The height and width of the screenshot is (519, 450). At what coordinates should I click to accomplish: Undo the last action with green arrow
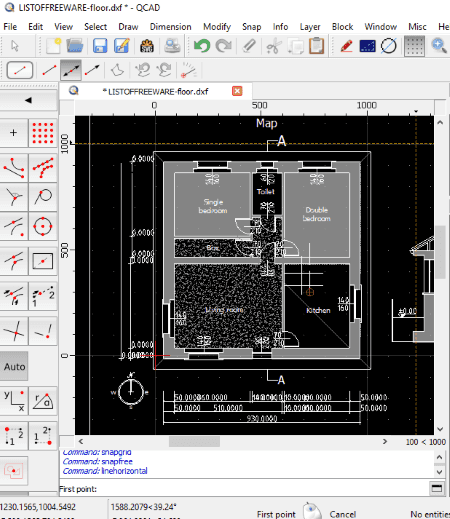point(202,46)
